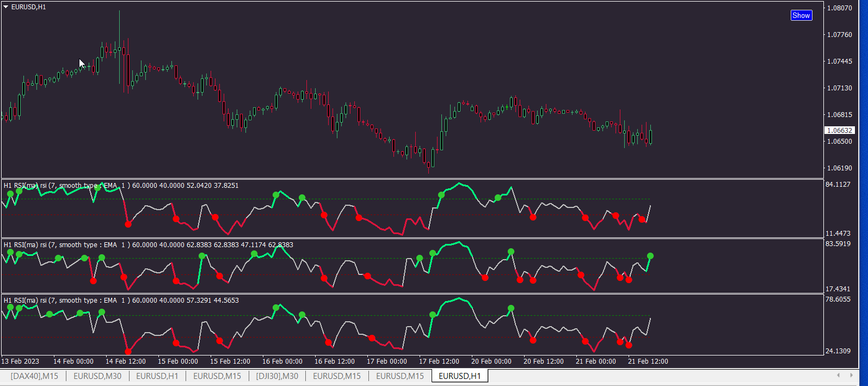Click the 17 Feb 12:00 time label
The width and height of the screenshot is (868, 386).
coord(439,362)
